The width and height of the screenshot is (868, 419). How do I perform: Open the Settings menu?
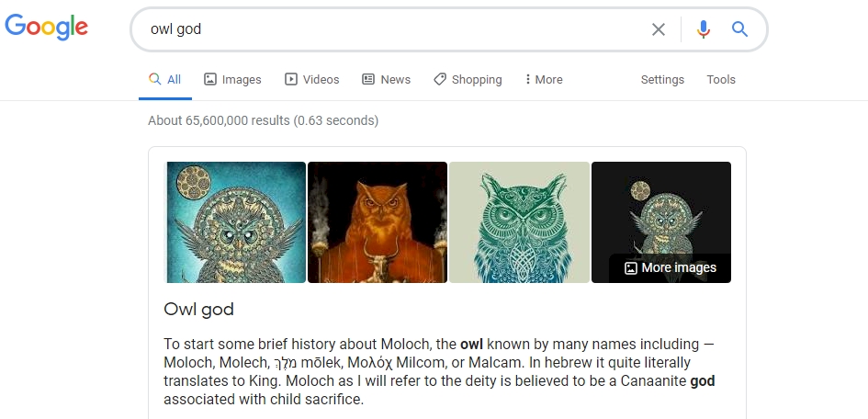pos(662,80)
